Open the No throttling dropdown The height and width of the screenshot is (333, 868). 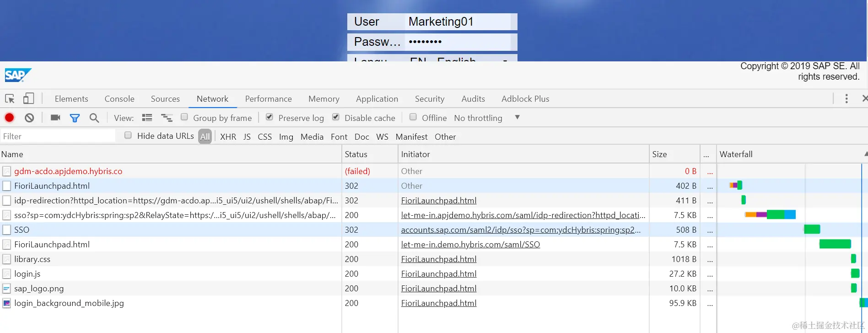pos(487,118)
